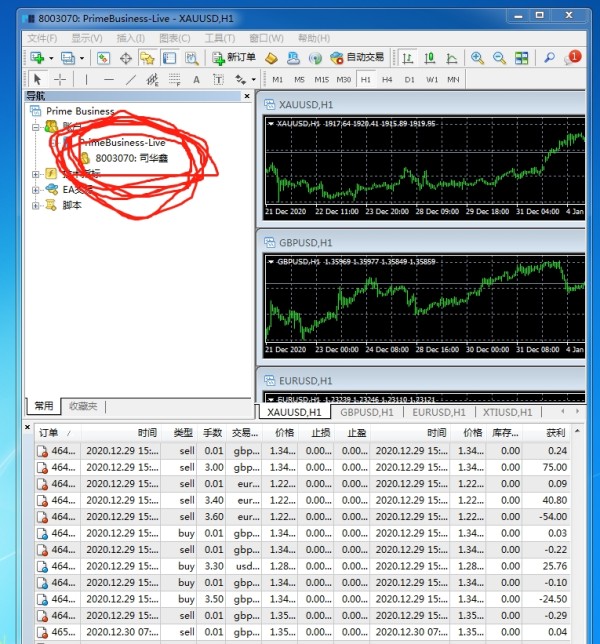Toggle the Terminal panel icon
Screen dimensions: 600x644
[x=169, y=58]
